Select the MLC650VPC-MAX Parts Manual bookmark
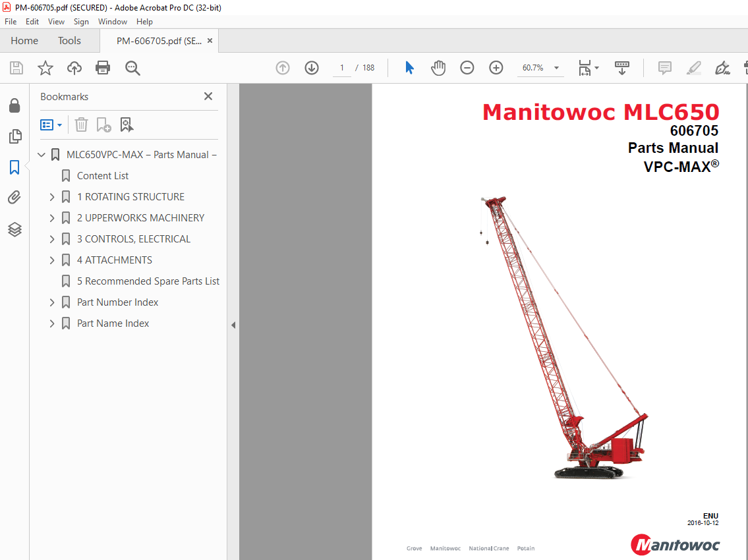Screen dimensions: 748x560 142,155
